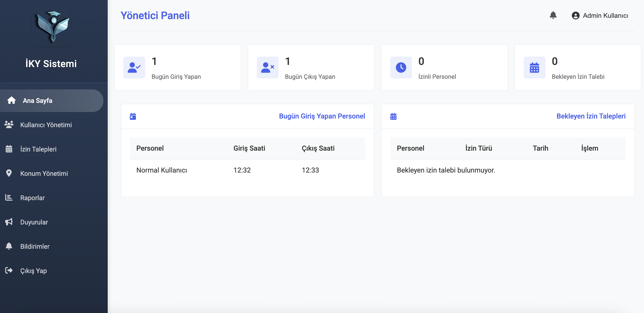Click the Bugün Çıkış Yapan user-x icon

tap(268, 68)
